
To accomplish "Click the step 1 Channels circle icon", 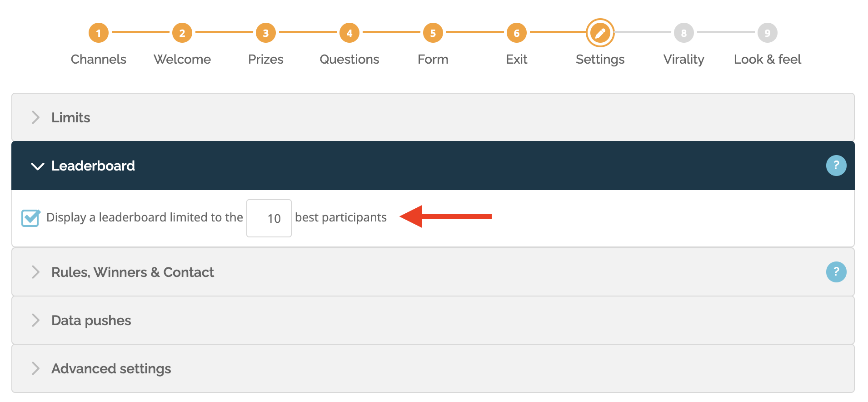I will coord(98,33).
